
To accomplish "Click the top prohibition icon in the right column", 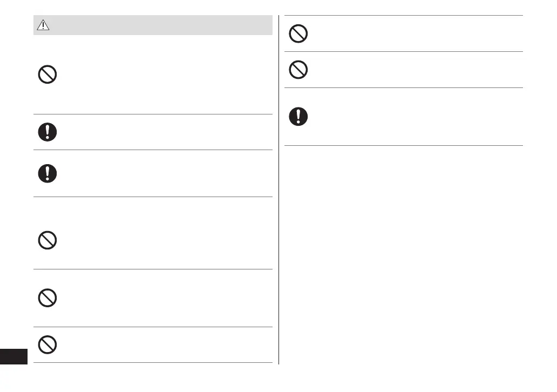I will click(298, 34).
